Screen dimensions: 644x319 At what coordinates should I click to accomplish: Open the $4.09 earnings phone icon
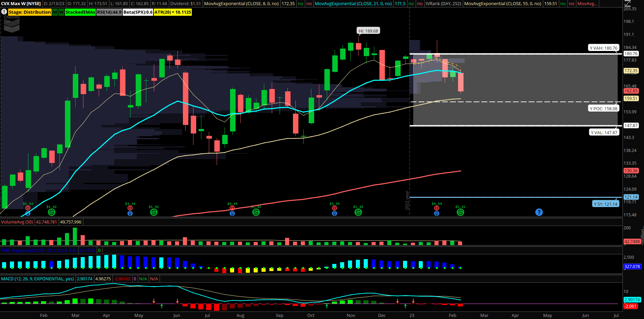pyautogui.click(x=437, y=208)
